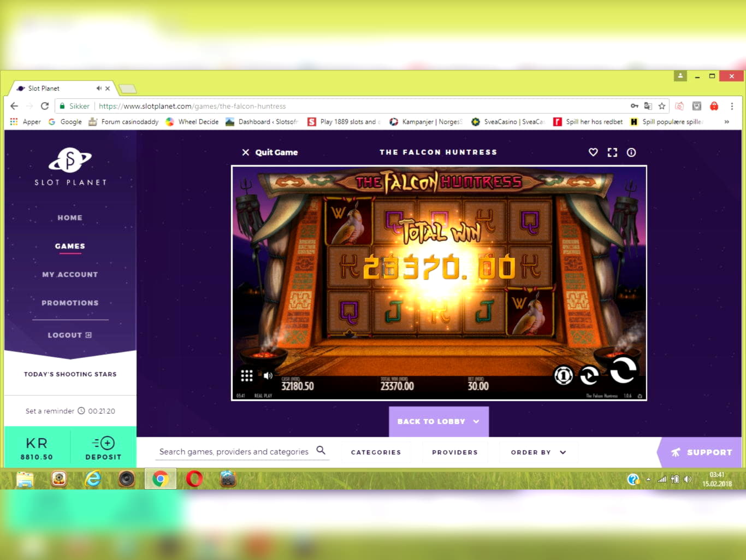Open Chrome menu three dots

(732, 106)
